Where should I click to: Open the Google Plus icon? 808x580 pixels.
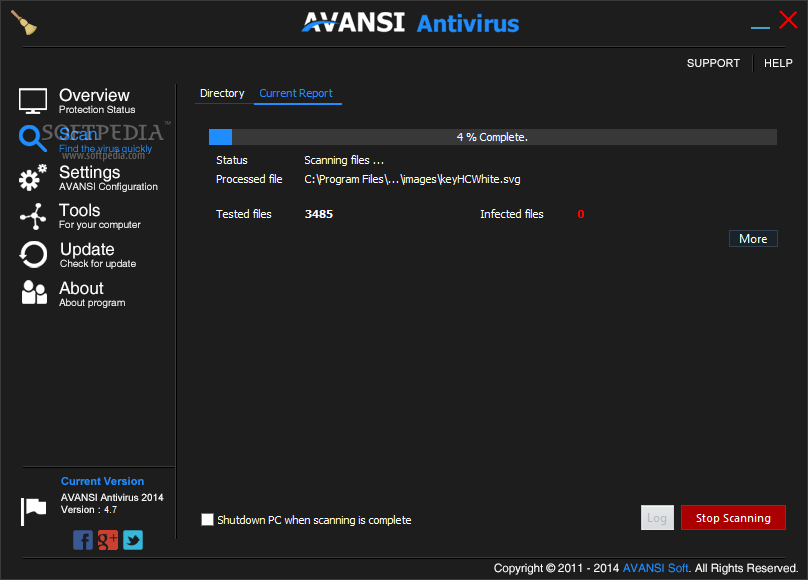pyautogui.click(x=108, y=540)
